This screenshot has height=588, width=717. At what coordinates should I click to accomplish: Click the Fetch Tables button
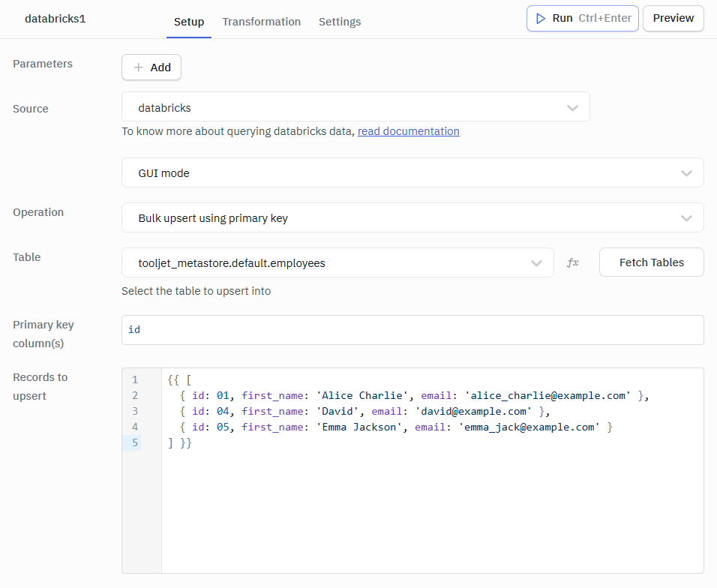(652, 262)
